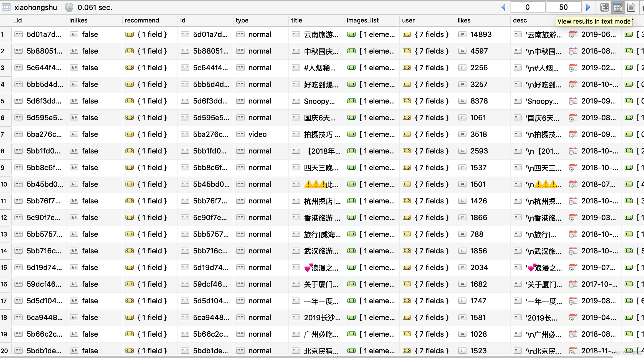This screenshot has height=358, width=644.
Task: Click the object icon in row 10 recommend cell
Action: point(130,184)
